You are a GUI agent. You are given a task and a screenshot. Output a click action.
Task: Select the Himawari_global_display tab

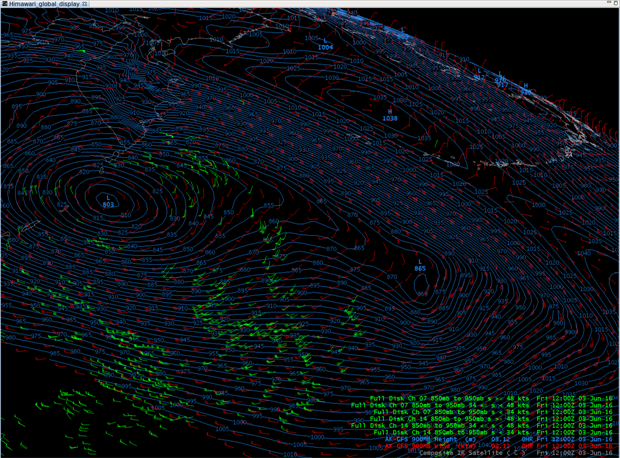[44, 4]
